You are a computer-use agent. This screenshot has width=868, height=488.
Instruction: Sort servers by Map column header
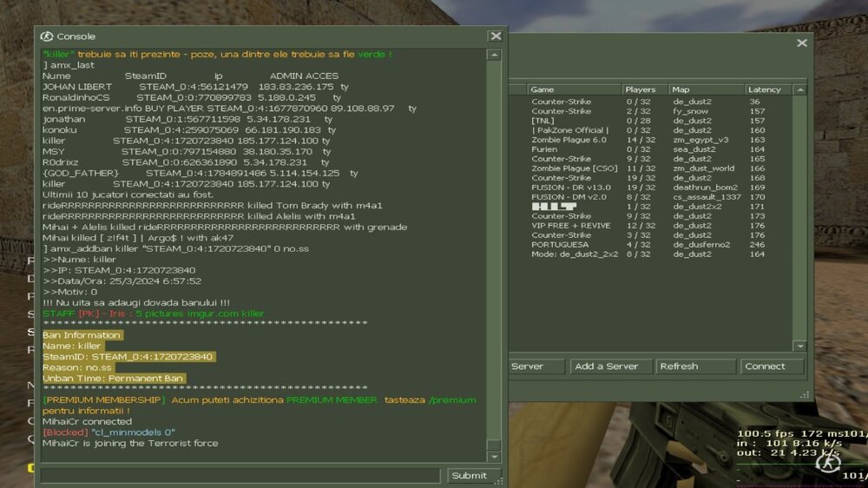[705, 89]
